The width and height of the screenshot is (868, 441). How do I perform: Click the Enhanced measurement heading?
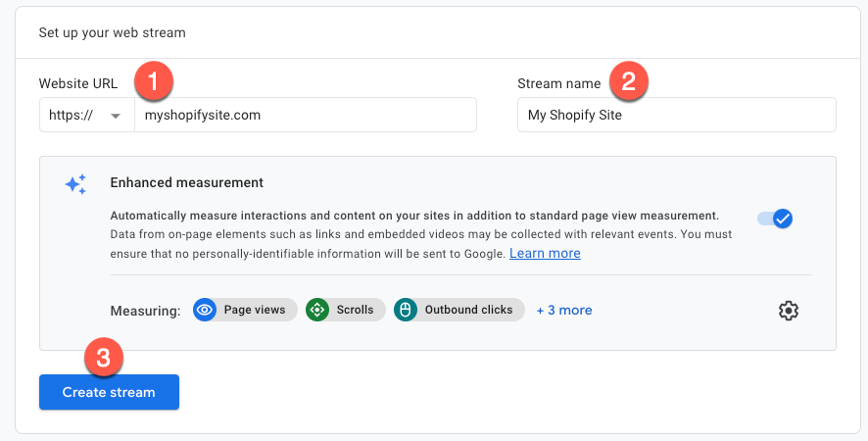pyautogui.click(x=186, y=183)
